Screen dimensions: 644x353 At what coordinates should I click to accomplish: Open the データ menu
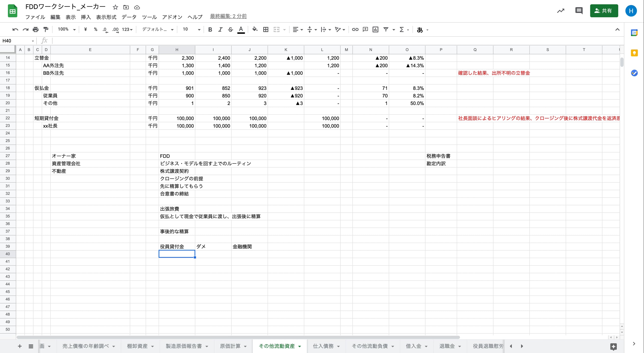(x=129, y=17)
